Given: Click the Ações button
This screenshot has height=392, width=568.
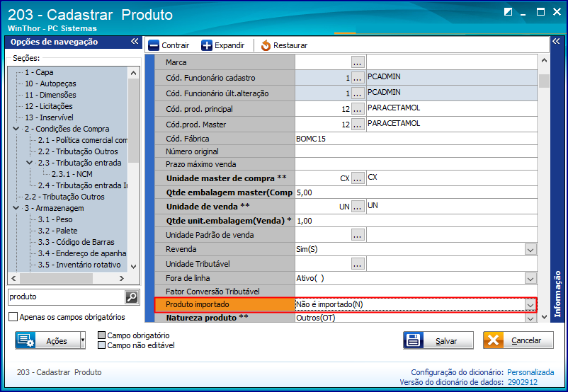Looking at the screenshot, I should (x=47, y=340).
